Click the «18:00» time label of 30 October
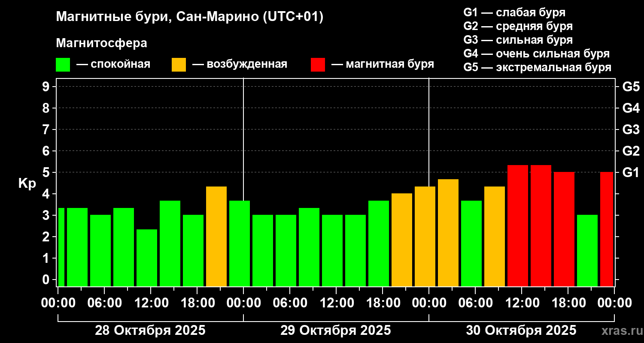Image resolution: width=644 pixels, height=343 pixels. point(568,303)
